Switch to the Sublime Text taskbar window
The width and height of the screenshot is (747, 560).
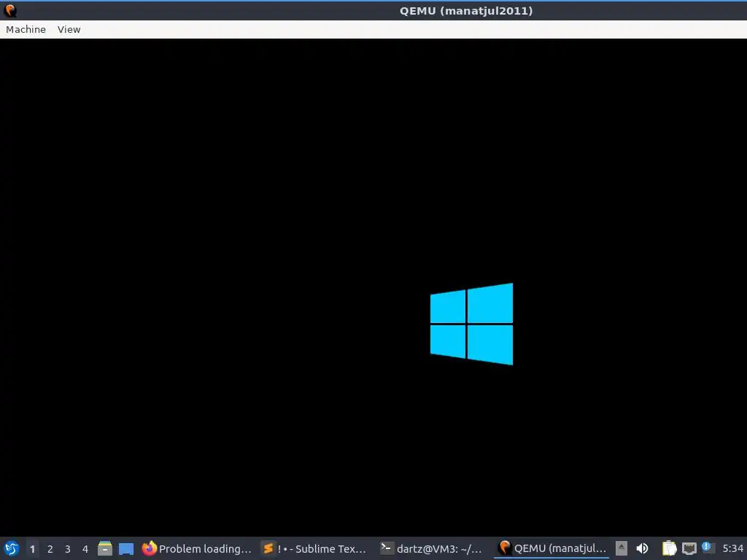[x=315, y=548]
